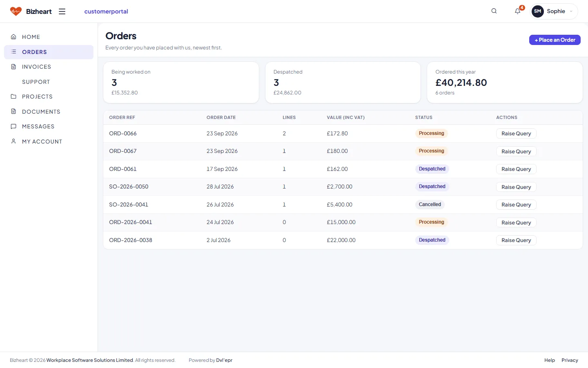Click the Documents file icon in sidebar
Image resolution: width=588 pixels, height=368 pixels.
(x=13, y=112)
